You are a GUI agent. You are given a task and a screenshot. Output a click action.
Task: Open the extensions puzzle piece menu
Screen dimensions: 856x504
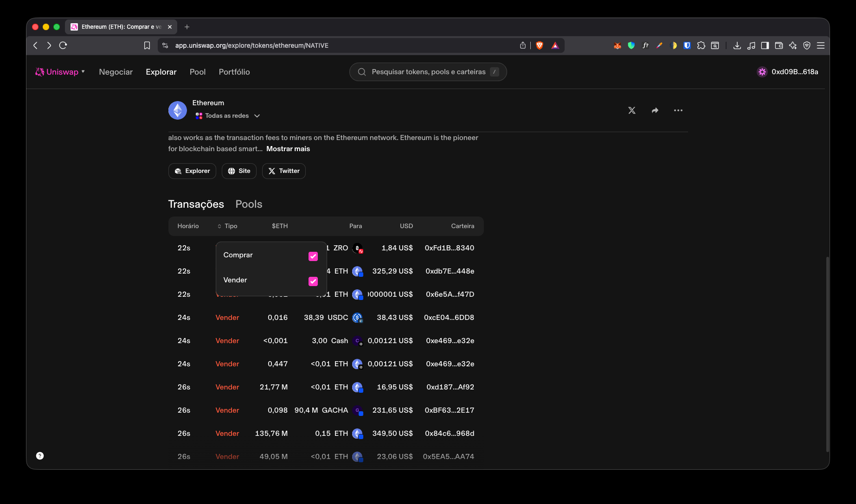click(x=701, y=45)
